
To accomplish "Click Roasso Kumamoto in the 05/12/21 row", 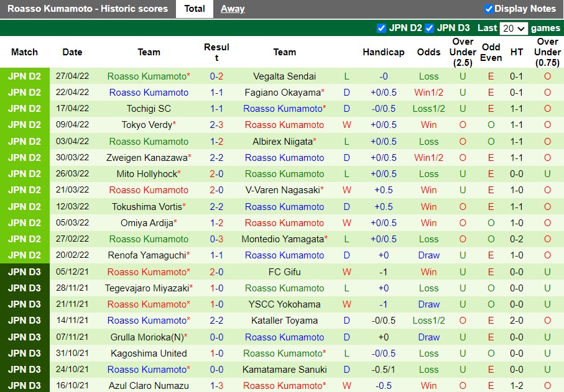I will (147, 272).
